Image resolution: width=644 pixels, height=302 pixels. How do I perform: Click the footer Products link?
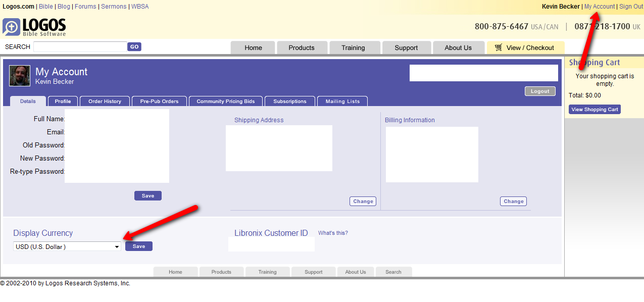tap(221, 272)
